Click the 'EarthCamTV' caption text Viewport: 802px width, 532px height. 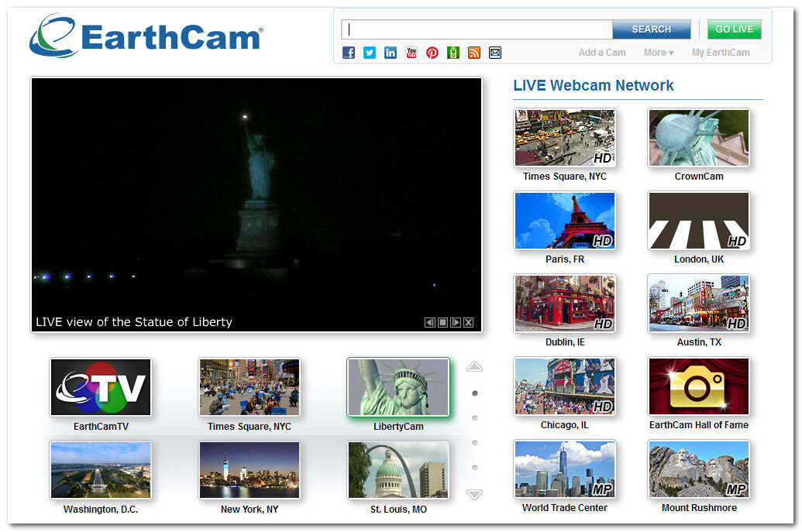(x=101, y=426)
